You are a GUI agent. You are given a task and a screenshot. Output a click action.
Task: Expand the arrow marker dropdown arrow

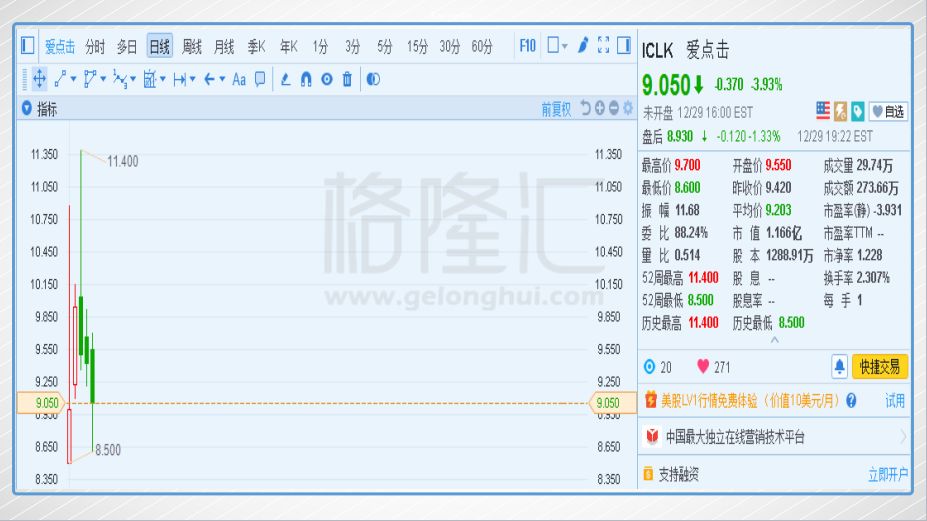pyautogui.click(x=222, y=79)
